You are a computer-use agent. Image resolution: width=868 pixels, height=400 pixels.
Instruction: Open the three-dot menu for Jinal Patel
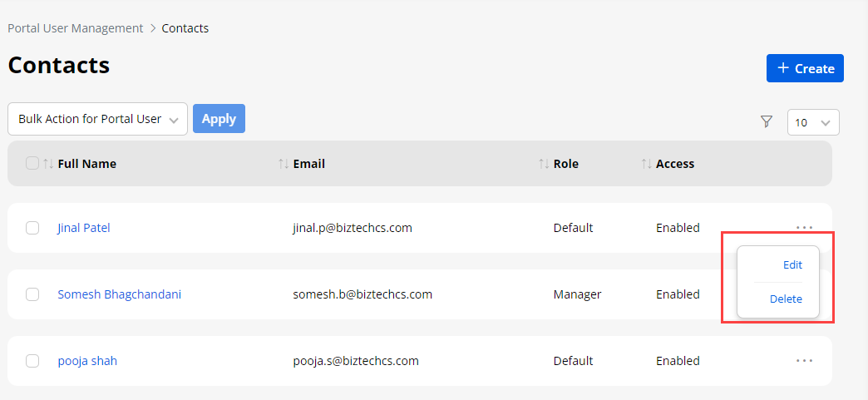(803, 227)
